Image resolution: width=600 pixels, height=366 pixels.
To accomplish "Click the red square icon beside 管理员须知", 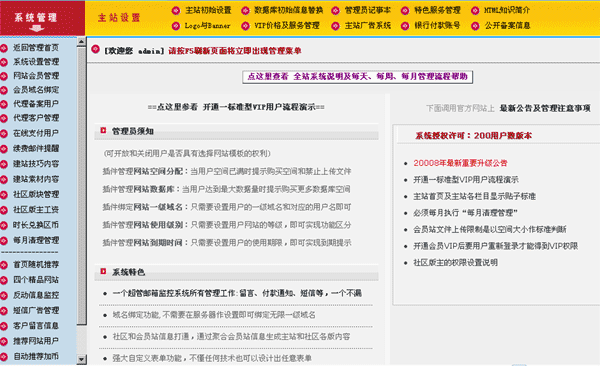I will point(103,131).
